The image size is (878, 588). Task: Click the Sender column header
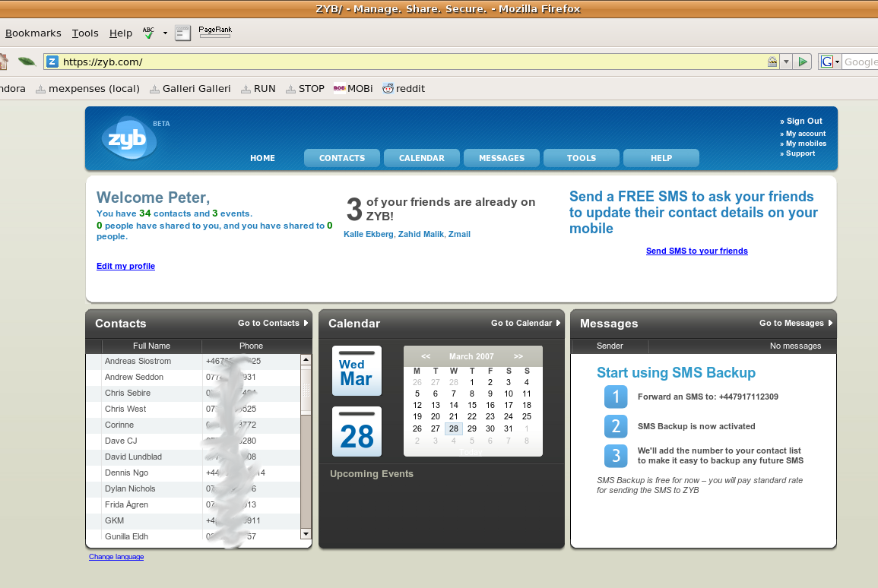pos(610,346)
